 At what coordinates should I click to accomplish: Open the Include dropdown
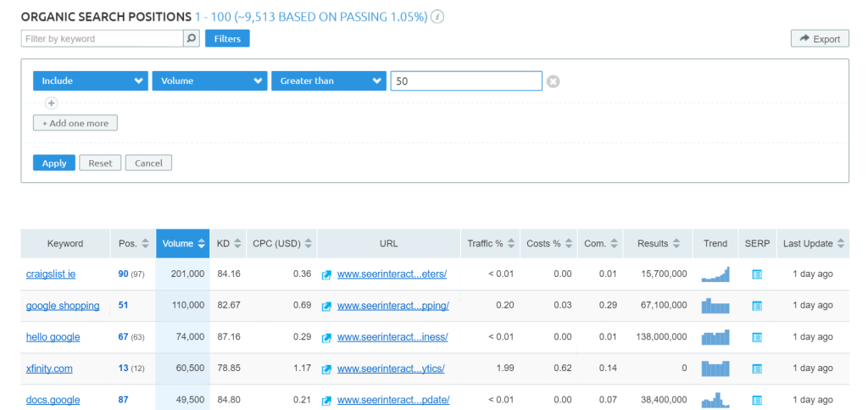91,81
